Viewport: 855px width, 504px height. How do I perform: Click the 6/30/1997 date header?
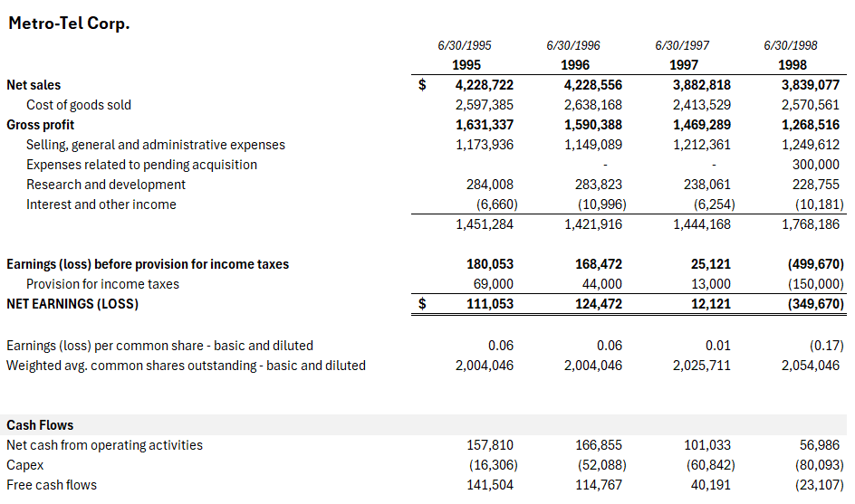[x=682, y=46]
